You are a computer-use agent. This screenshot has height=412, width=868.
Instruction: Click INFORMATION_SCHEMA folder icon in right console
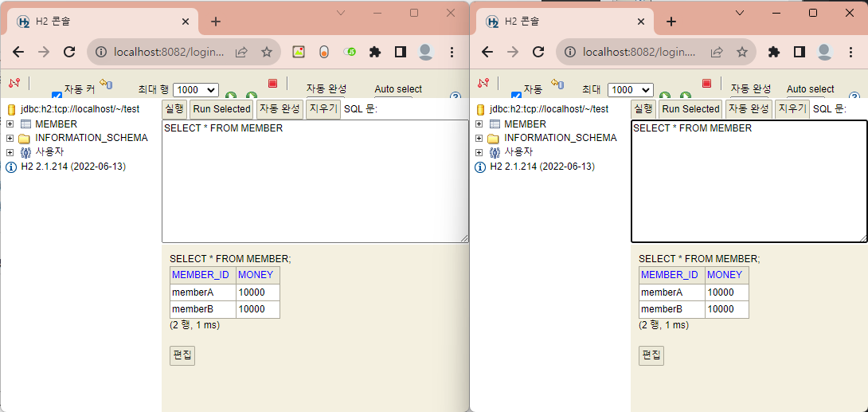[x=493, y=138]
